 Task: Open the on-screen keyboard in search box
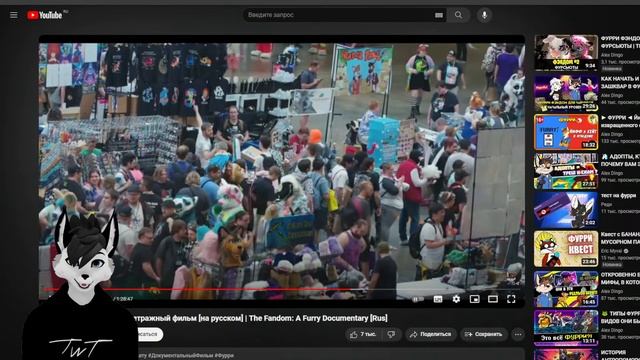pos(439,15)
